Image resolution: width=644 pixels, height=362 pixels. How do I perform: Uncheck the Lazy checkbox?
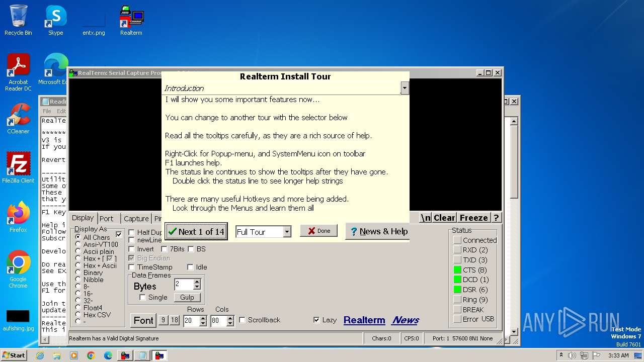point(316,320)
